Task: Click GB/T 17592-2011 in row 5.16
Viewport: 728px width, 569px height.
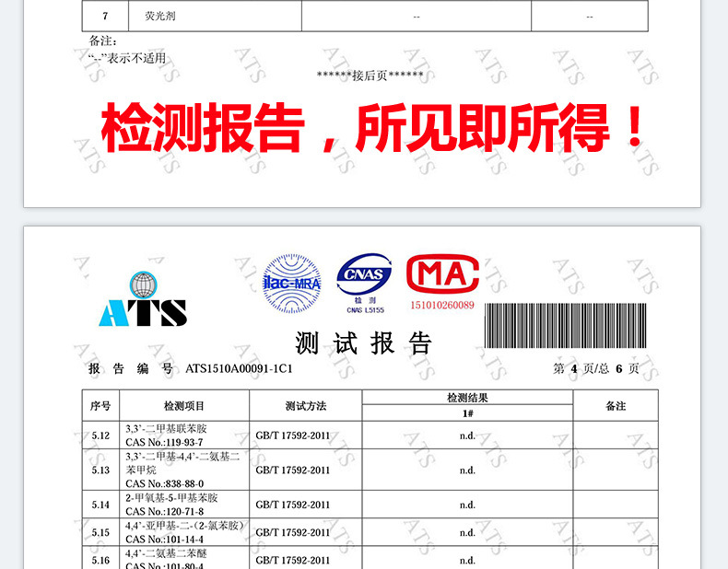Action: (x=292, y=560)
